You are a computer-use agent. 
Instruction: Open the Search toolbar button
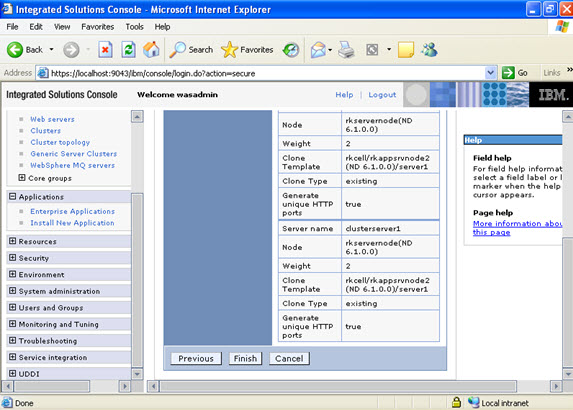click(x=191, y=50)
